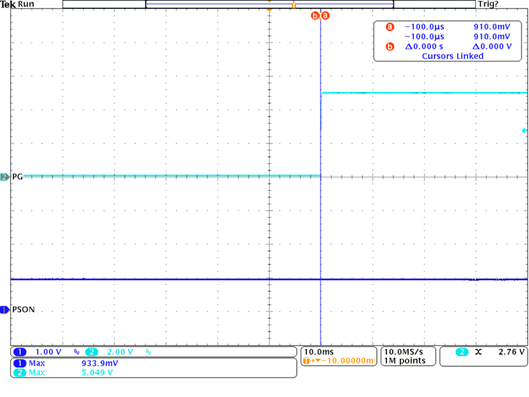Image resolution: width=529 pixels, height=397 pixels.
Task: Click the record view bar at top
Action: 269,4
